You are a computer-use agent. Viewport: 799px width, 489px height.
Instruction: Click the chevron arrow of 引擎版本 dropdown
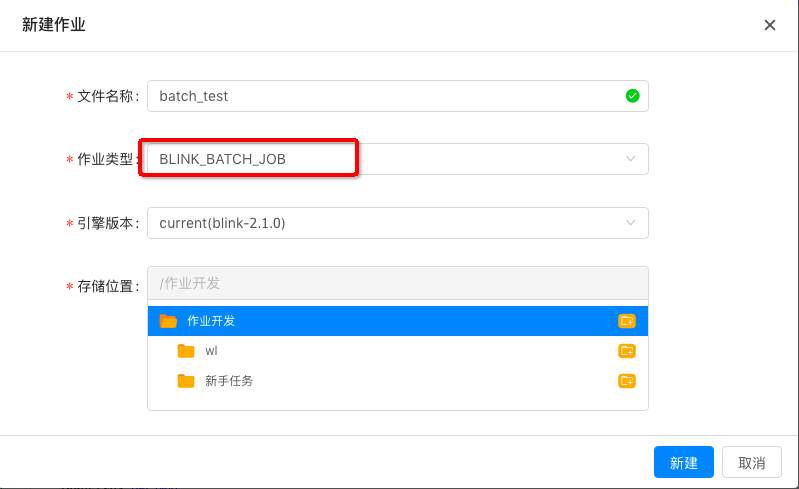(x=630, y=223)
